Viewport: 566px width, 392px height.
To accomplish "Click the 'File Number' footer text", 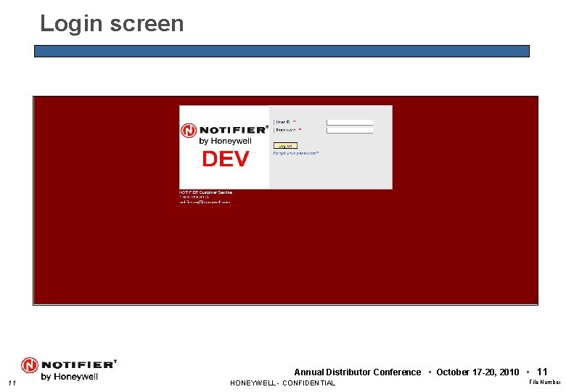I will click(x=545, y=382).
